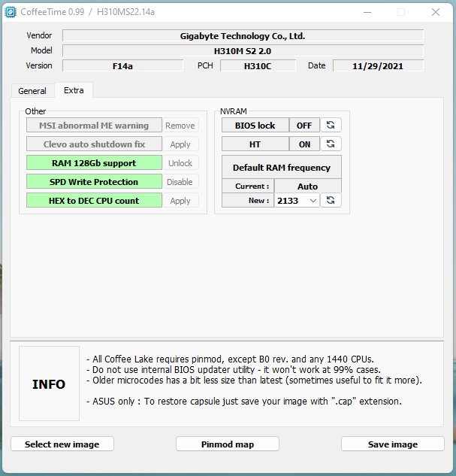Select the Extra tab
The image size is (456, 476).
(74, 90)
